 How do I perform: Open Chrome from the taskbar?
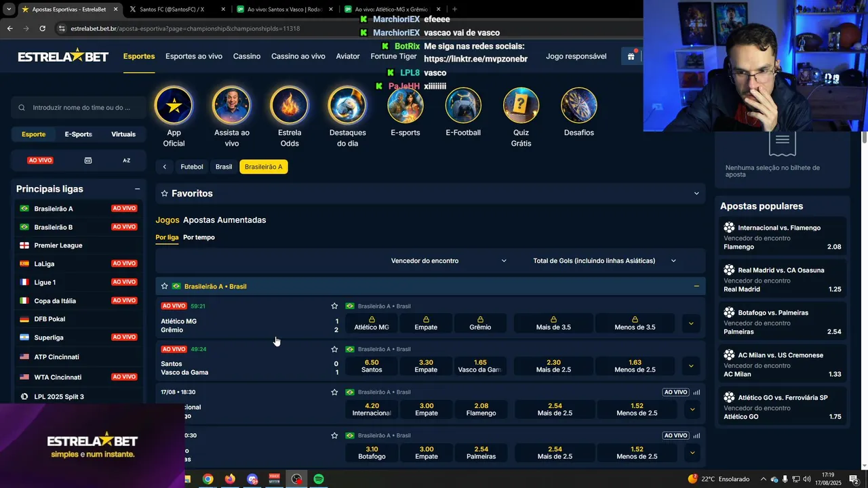[x=208, y=479]
